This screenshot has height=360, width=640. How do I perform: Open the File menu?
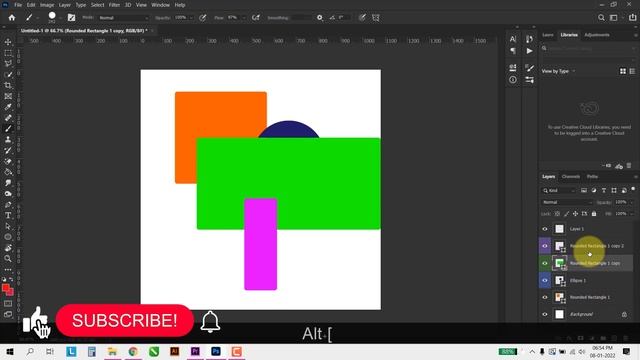tap(18, 5)
